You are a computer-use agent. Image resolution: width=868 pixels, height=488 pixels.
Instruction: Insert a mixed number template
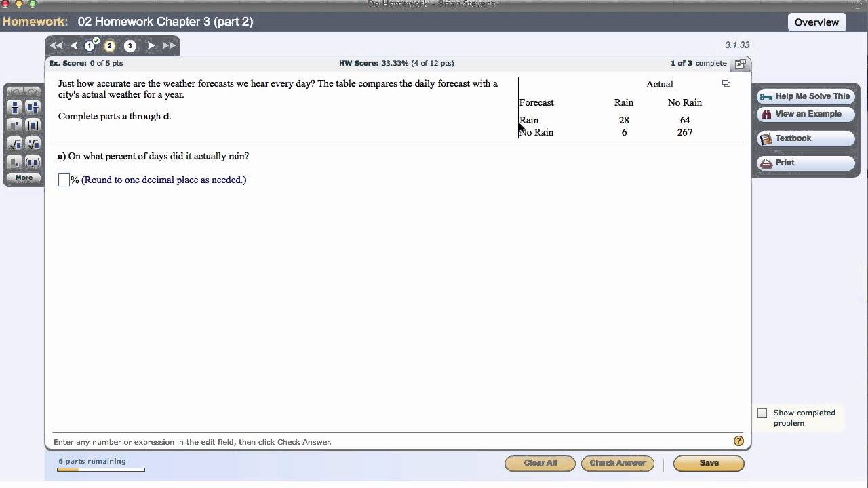(x=33, y=107)
